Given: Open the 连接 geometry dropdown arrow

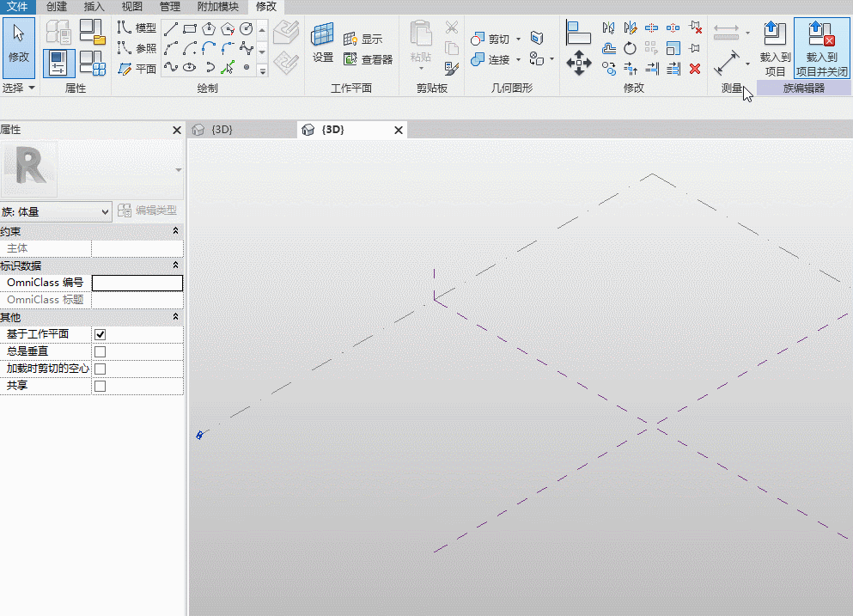Looking at the screenshot, I should pyautogui.click(x=519, y=59).
